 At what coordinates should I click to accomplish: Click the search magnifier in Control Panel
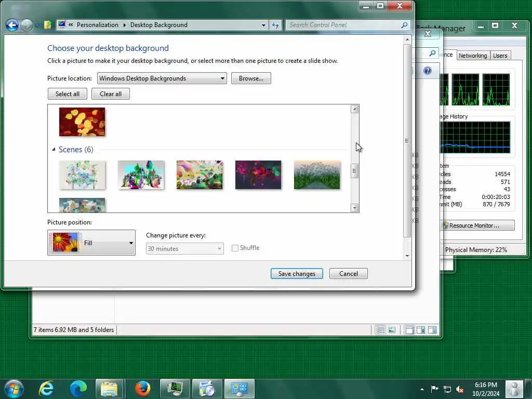[404, 25]
